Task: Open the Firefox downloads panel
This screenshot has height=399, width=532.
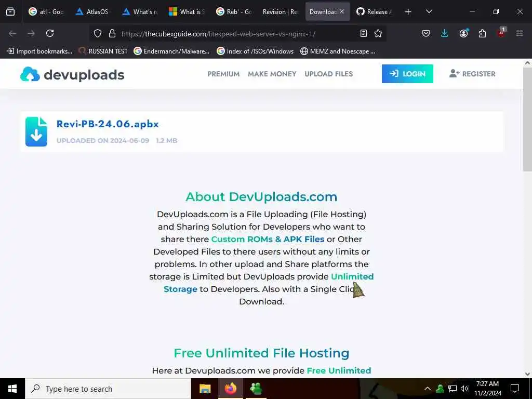Action: [x=445, y=33]
